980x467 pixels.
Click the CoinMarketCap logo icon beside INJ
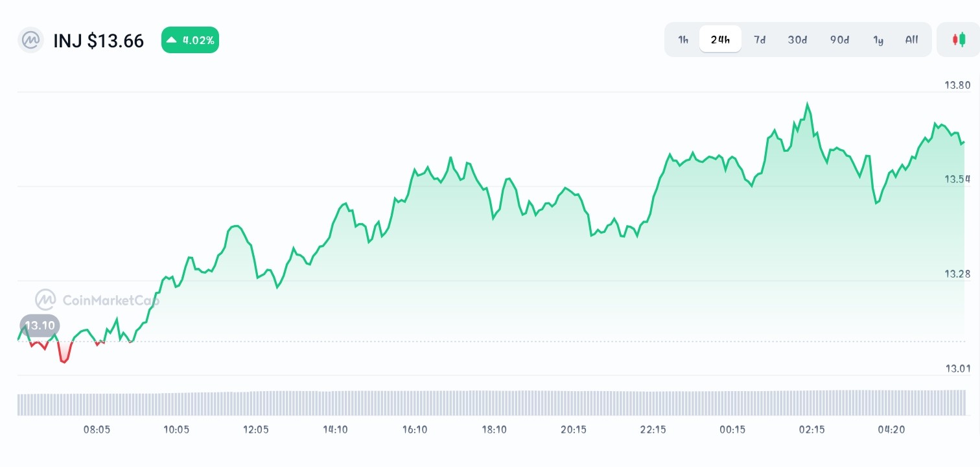click(x=30, y=40)
